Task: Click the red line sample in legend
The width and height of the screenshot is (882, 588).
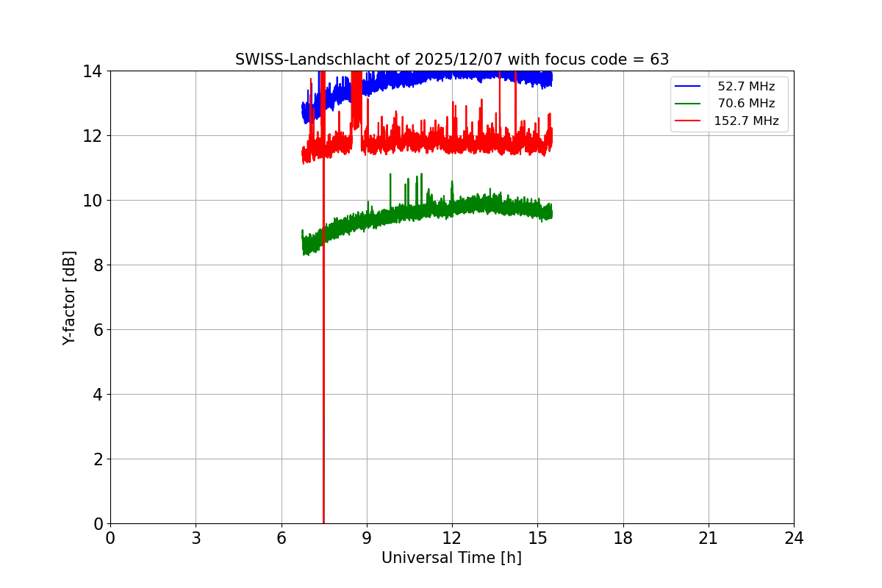Action: pyautogui.click(x=689, y=121)
